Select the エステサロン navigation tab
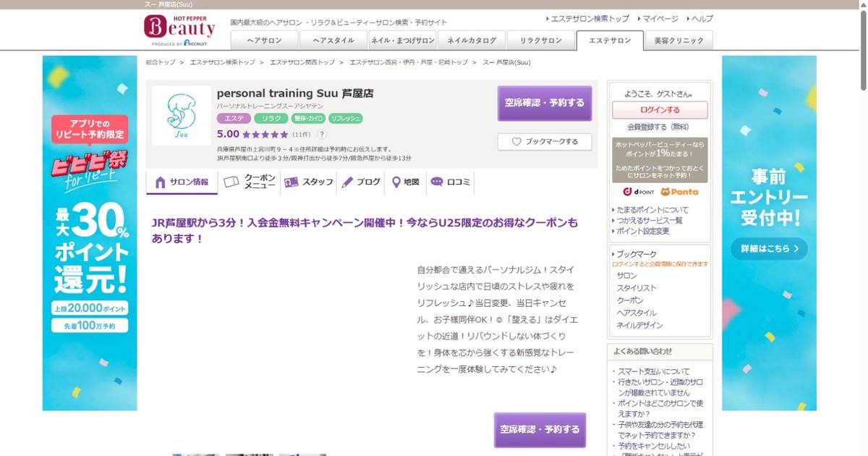The image size is (868, 456). (x=610, y=41)
